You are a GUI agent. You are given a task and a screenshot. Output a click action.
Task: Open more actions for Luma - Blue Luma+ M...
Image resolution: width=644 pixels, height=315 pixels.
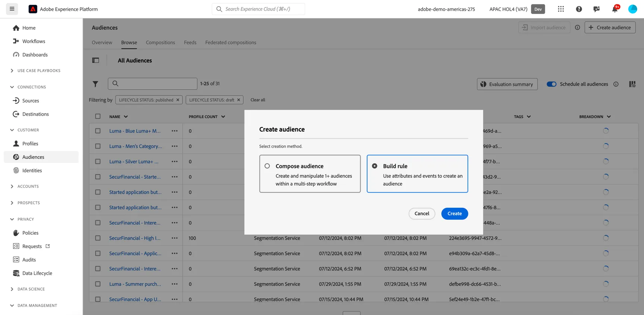[175, 131]
